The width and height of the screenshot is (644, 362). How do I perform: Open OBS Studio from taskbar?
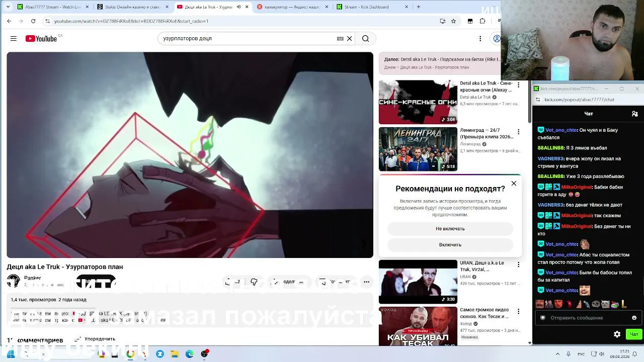click(x=205, y=354)
